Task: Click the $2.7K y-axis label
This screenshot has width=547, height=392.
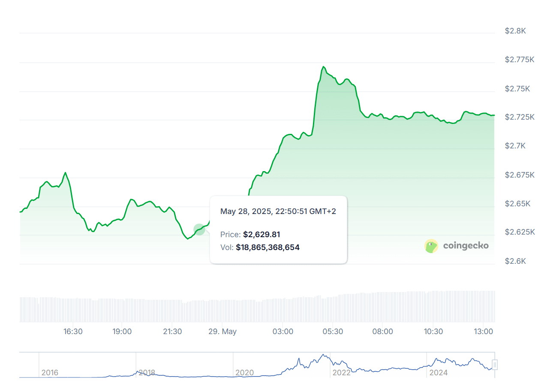Action: tap(515, 146)
